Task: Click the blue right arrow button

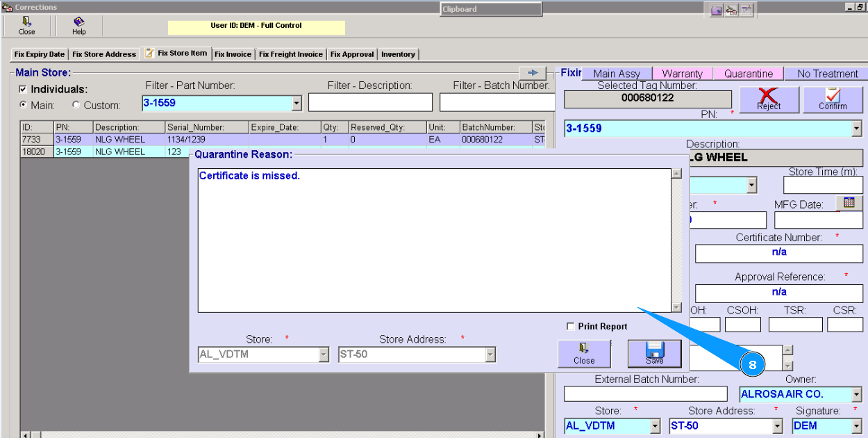Action: (533, 73)
